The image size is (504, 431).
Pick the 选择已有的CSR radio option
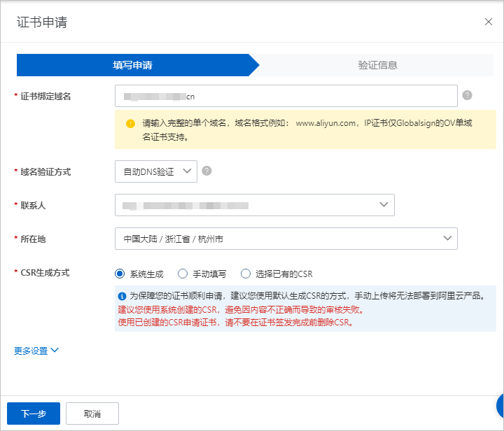[x=246, y=274]
